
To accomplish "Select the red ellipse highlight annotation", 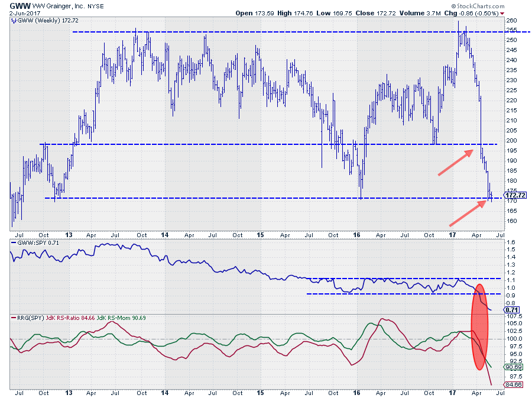I will (x=480, y=326).
